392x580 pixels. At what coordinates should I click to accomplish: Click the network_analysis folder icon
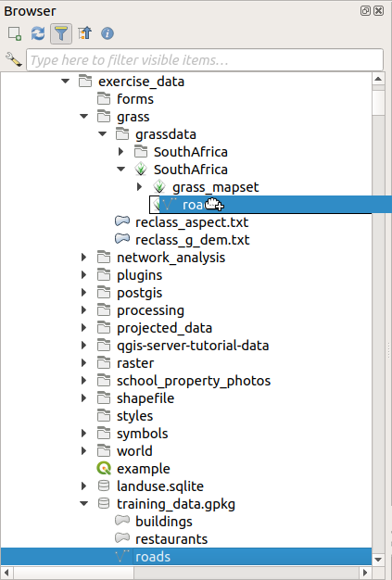click(x=104, y=257)
